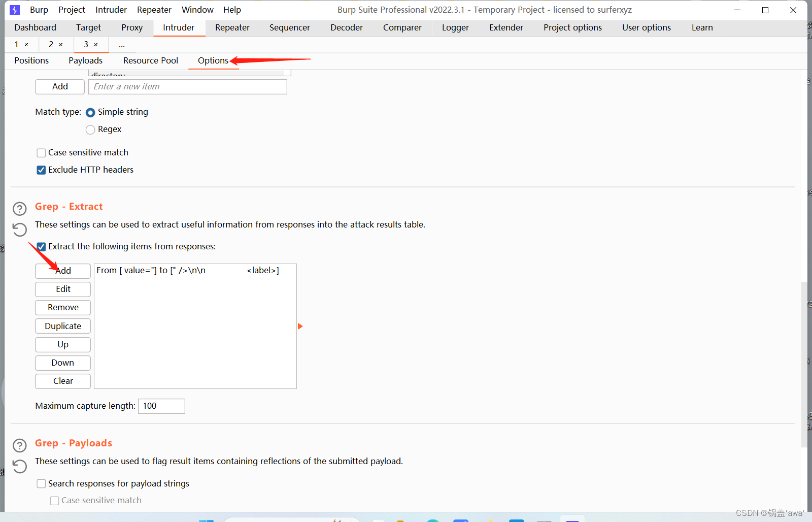Screen dimensions: 812x522
Task: Toggle Extract the following items from responses
Action: point(41,247)
